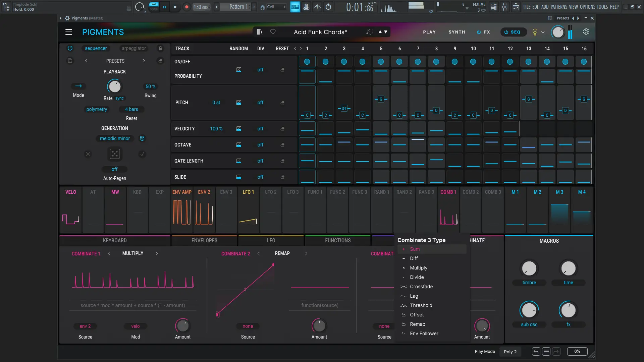The height and width of the screenshot is (362, 644).
Task: Open melodic minor scale dropdown
Action: pyautogui.click(x=115, y=138)
